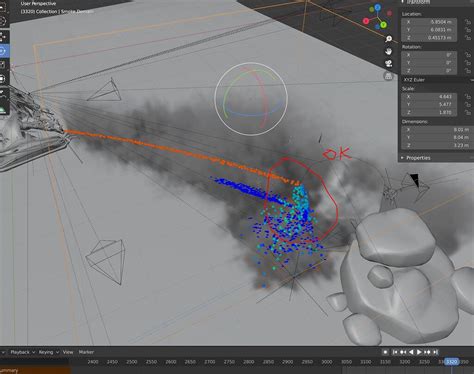This screenshot has height=374, width=474.
Task: Toggle the lock for Location Y
Action: click(468, 30)
